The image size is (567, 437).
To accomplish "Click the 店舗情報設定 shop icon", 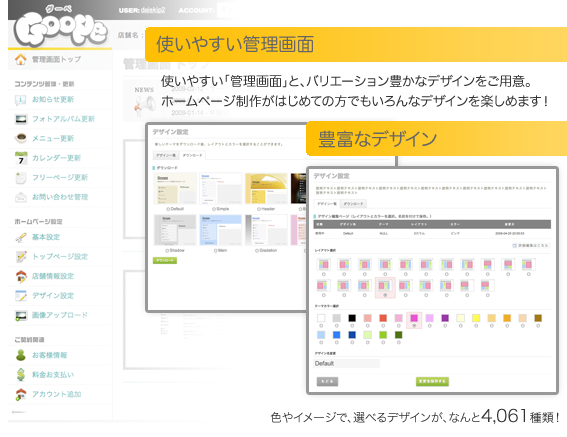I will [x=21, y=276].
